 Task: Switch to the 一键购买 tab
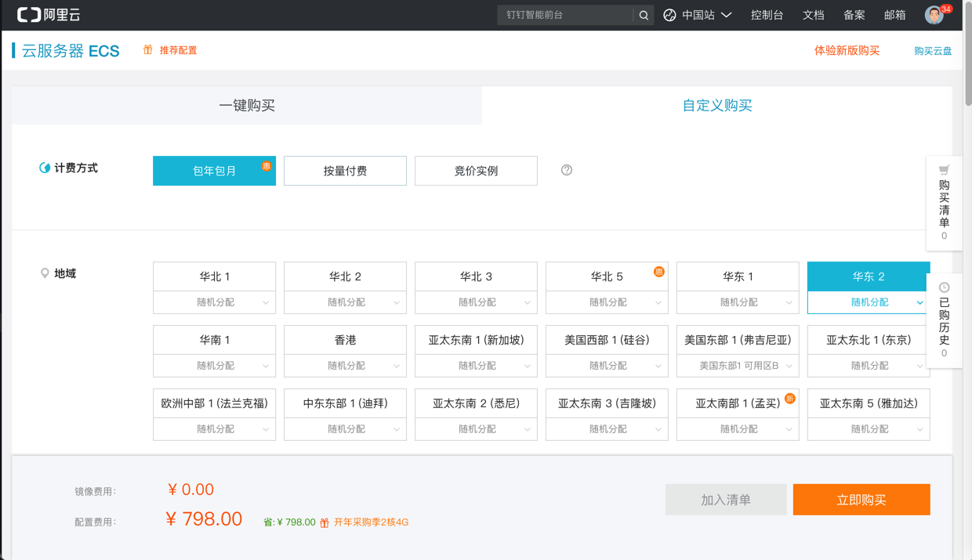click(x=247, y=106)
